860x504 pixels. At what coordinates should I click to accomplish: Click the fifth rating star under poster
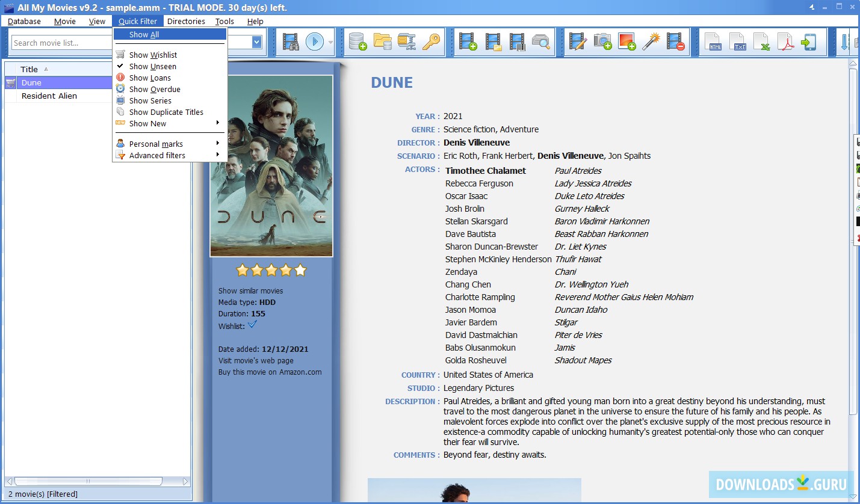[300, 270]
